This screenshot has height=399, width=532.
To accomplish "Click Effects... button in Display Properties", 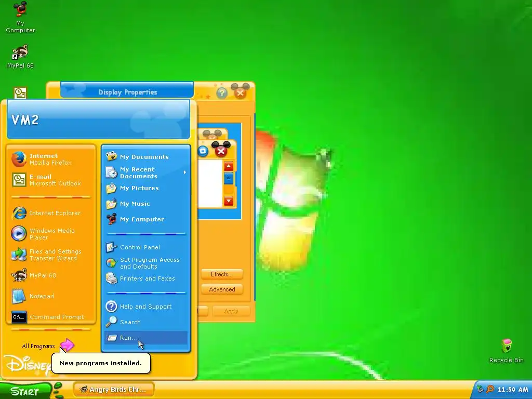I will pyautogui.click(x=222, y=274).
